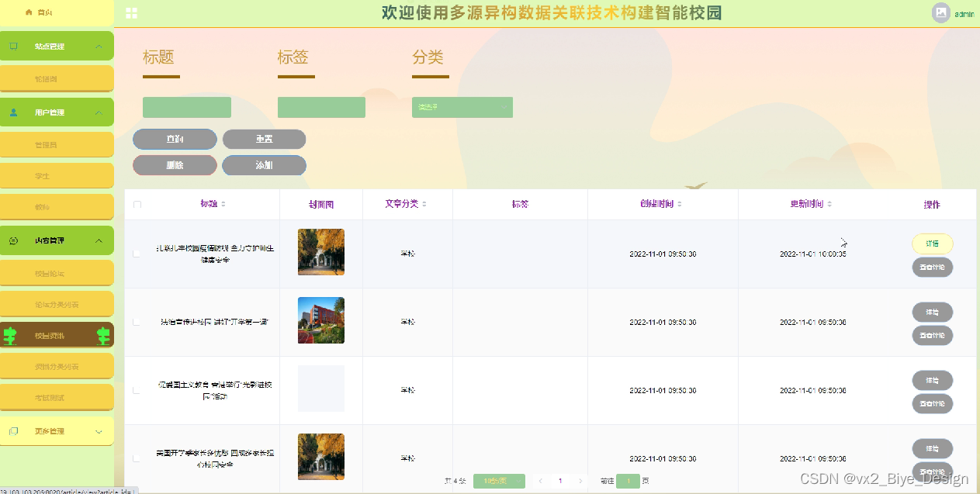This screenshot has width=980, height=494.
Task: Collapse the 用户管理 chevron
Action: point(99,112)
